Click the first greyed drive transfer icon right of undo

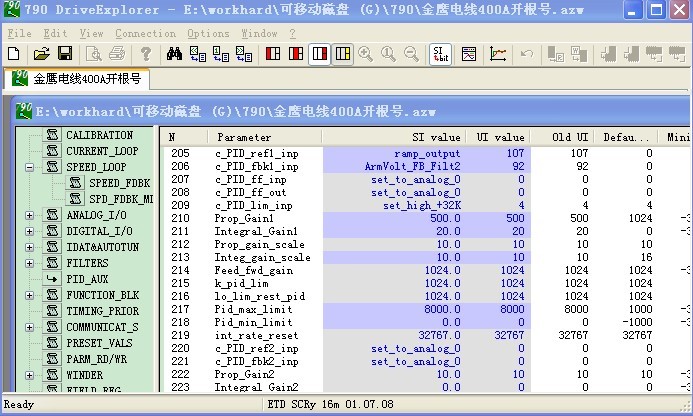tap(556, 54)
